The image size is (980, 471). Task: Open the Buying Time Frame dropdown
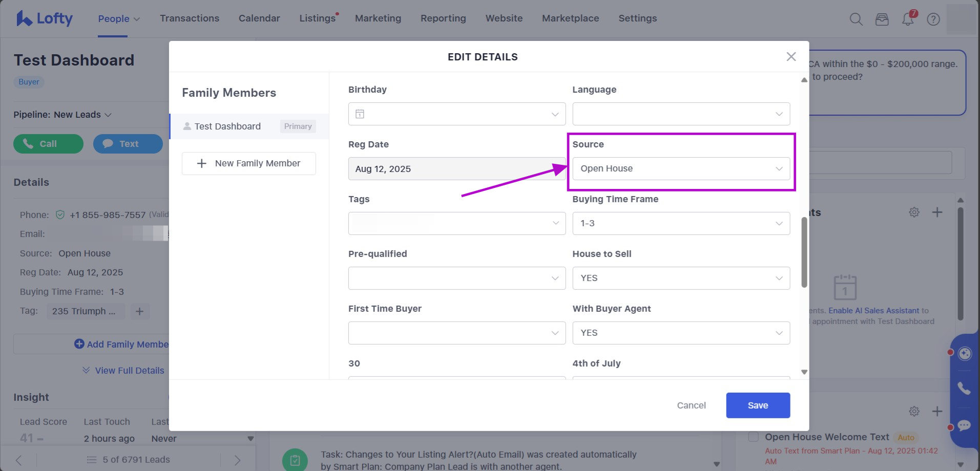click(x=681, y=223)
